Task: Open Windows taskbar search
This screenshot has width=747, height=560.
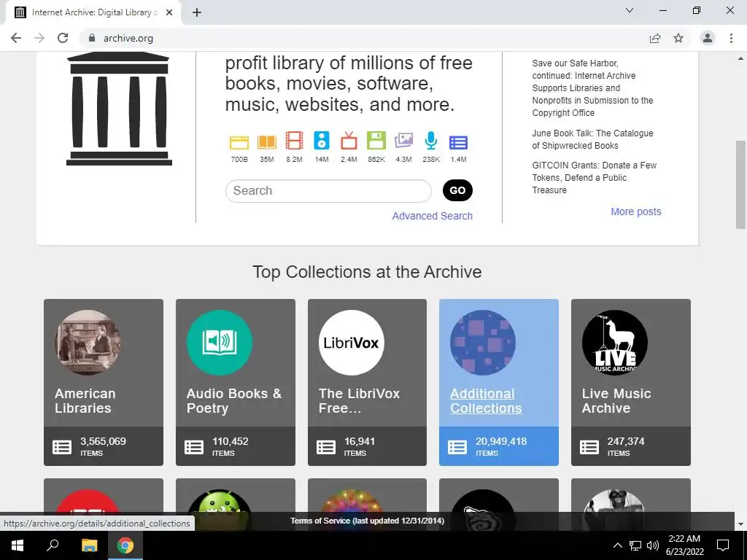Action: [x=53, y=545]
